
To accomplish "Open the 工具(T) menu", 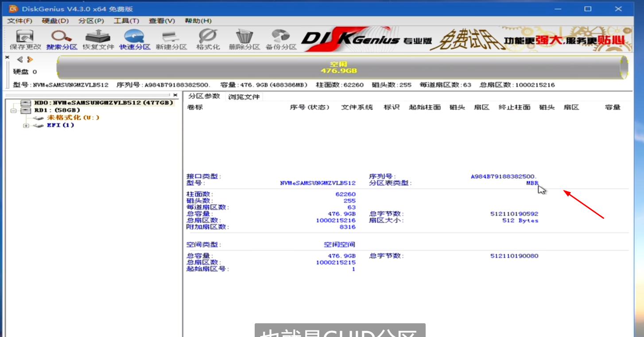I will pyautogui.click(x=126, y=21).
